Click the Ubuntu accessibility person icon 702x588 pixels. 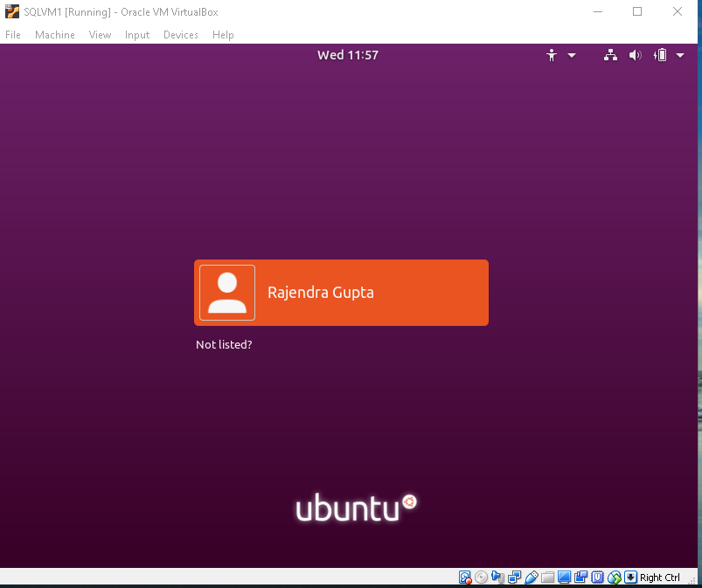click(552, 55)
